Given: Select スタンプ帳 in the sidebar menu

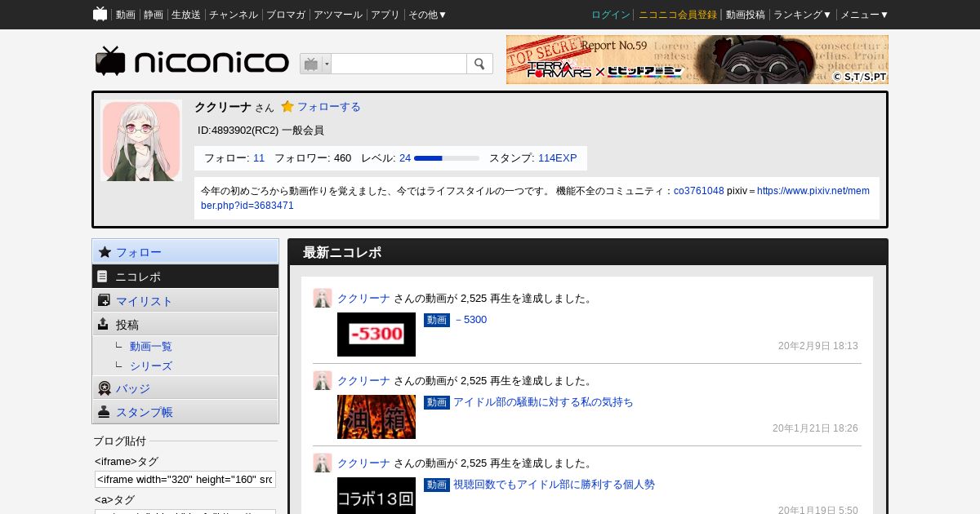Looking at the screenshot, I should pos(185,412).
